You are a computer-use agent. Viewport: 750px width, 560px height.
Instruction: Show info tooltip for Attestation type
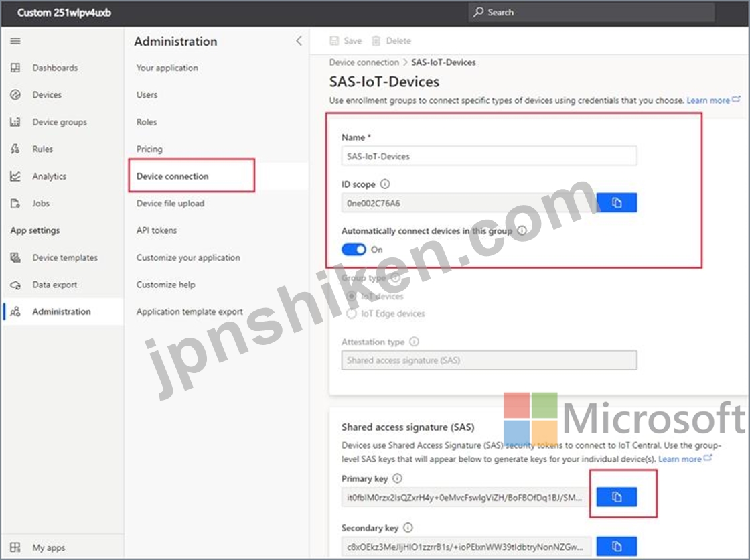pyautogui.click(x=415, y=341)
